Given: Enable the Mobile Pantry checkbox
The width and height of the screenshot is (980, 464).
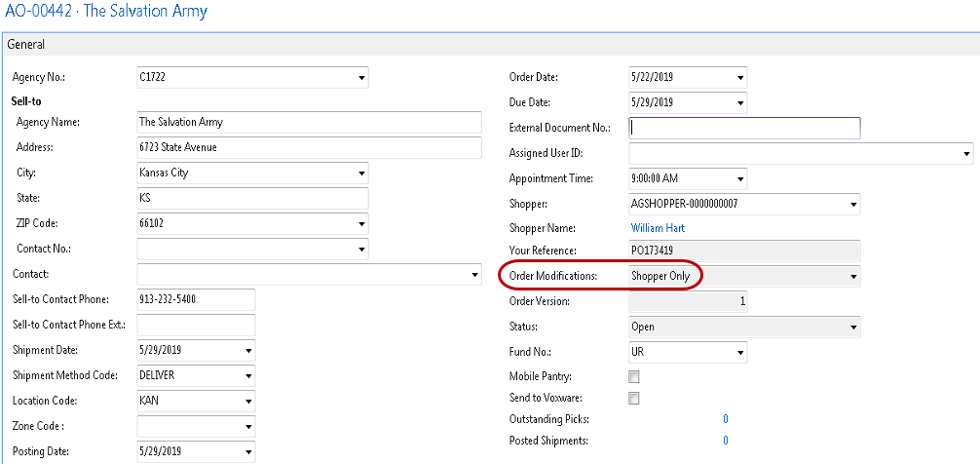Looking at the screenshot, I should pos(634,376).
